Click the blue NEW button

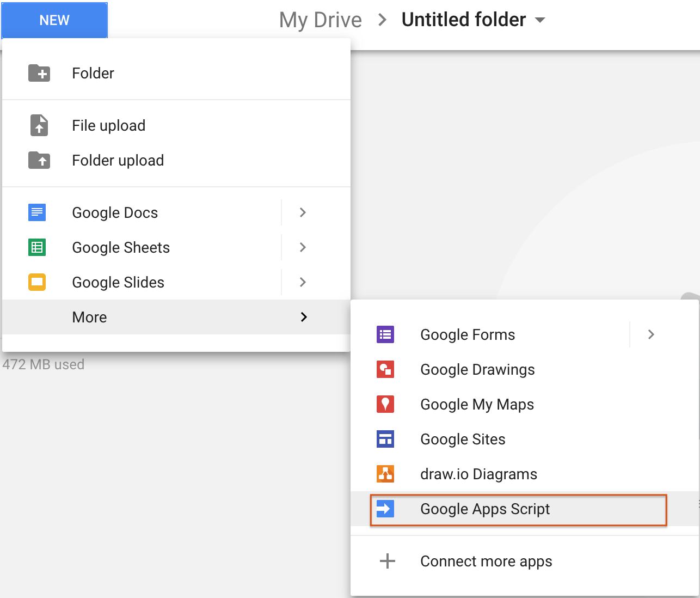[54, 20]
